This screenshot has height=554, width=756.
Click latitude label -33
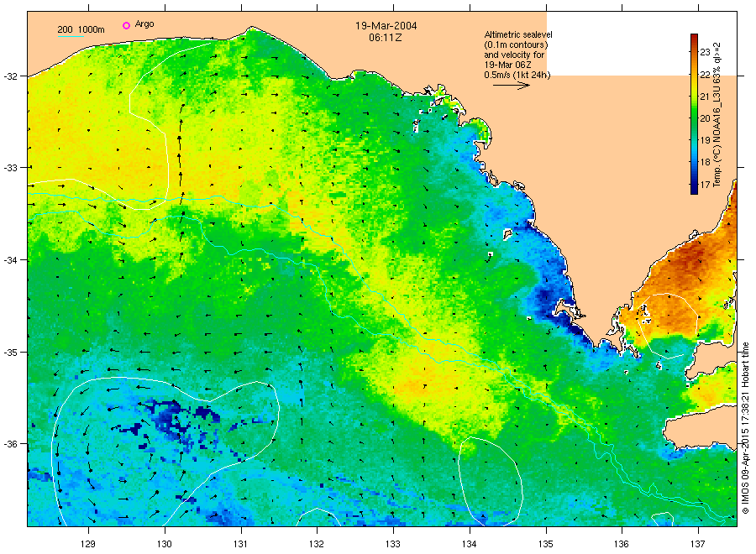click(11, 168)
